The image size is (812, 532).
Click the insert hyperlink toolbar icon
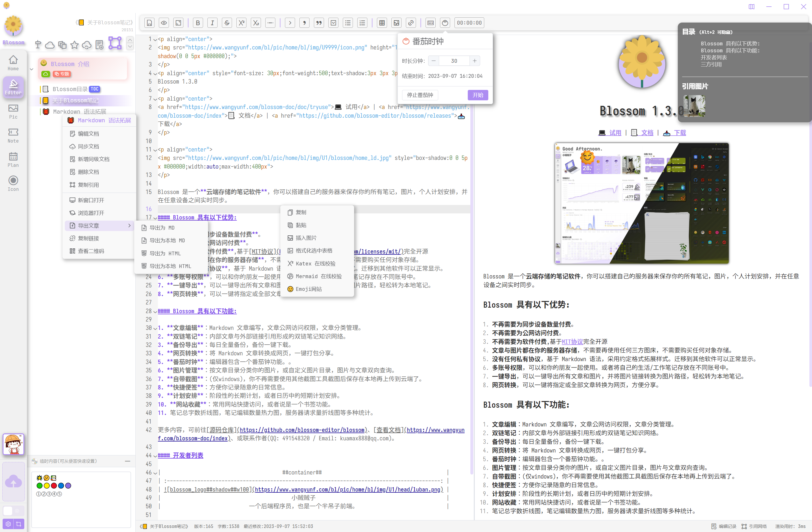(x=411, y=23)
